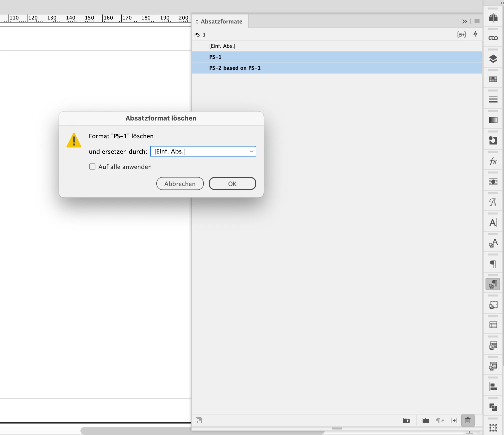Open the Effects fx panel icon
Image resolution: width=504 pixels, height=435 pixels.
pos(493,161)
